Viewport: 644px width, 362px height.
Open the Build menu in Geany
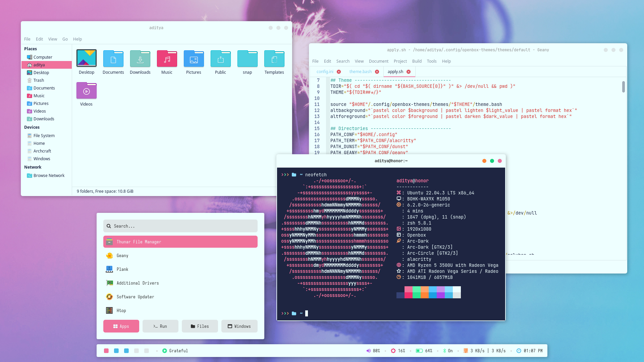[x=417, y=61]
